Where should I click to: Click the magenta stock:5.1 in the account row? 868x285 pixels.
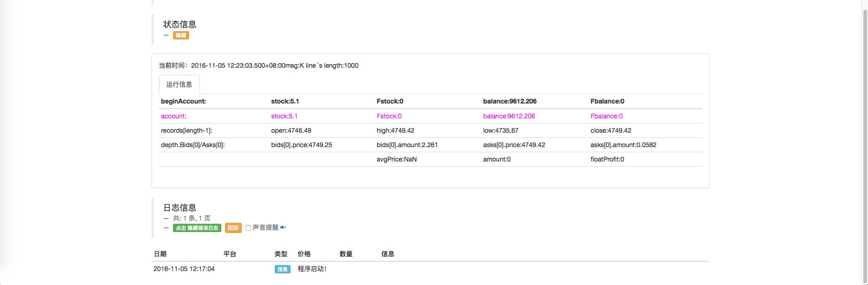pos(284,116)
